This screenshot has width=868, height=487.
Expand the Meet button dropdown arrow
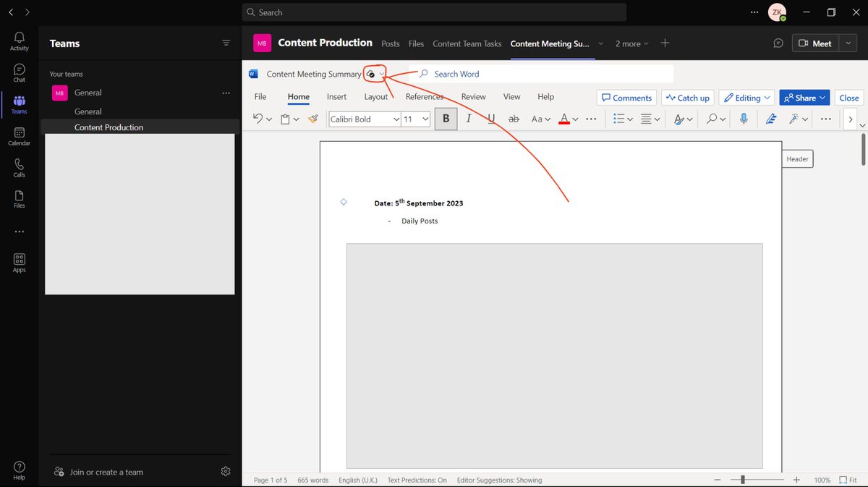tap(848, 43)
